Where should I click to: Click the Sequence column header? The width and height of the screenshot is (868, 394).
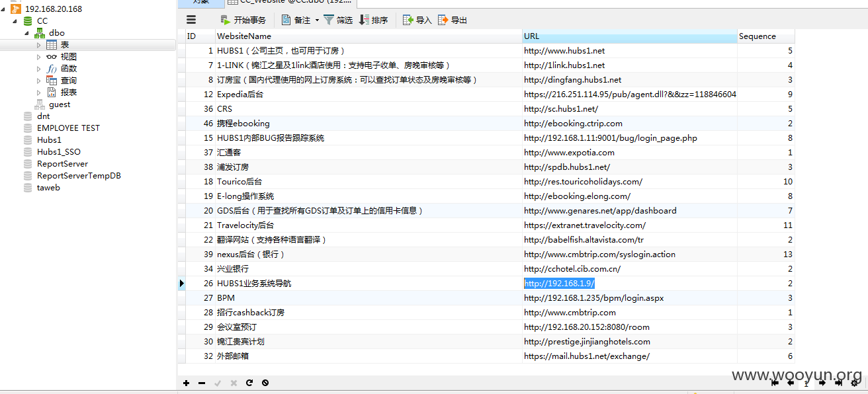click(765, 36)
